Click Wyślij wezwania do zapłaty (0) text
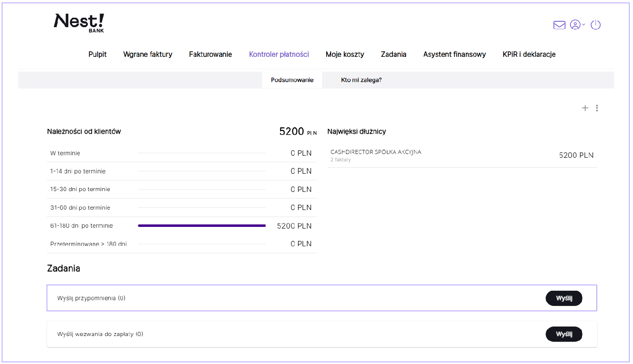633x364 pixels. click(100, 334)
